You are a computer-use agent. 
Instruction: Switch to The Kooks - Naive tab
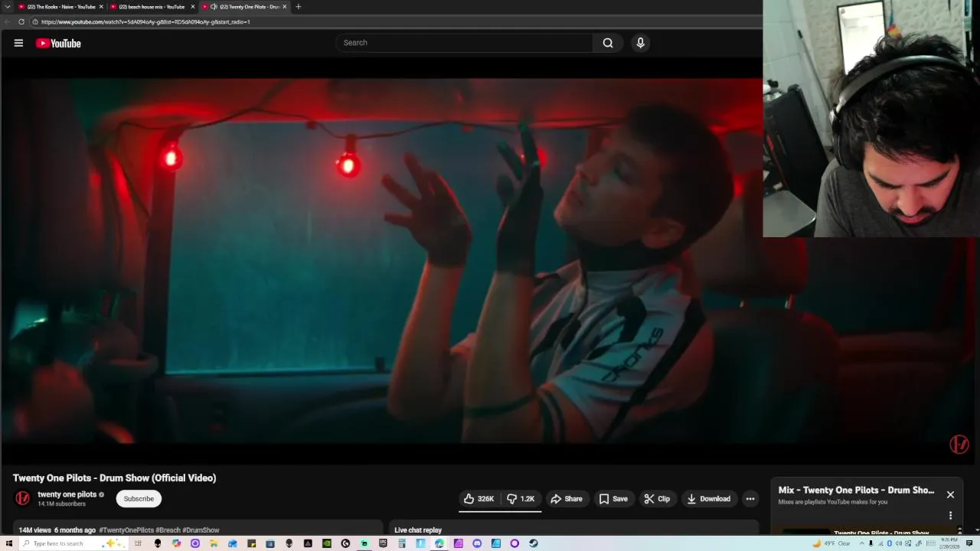click(61, 7)
